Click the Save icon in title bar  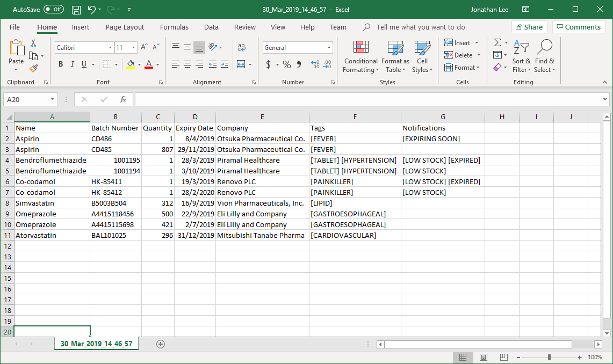76,10
